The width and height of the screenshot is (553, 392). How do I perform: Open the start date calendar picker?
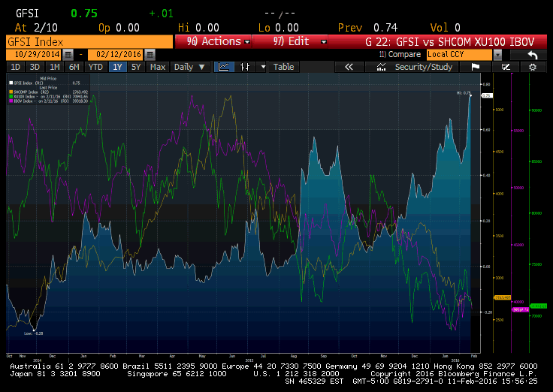68,55
